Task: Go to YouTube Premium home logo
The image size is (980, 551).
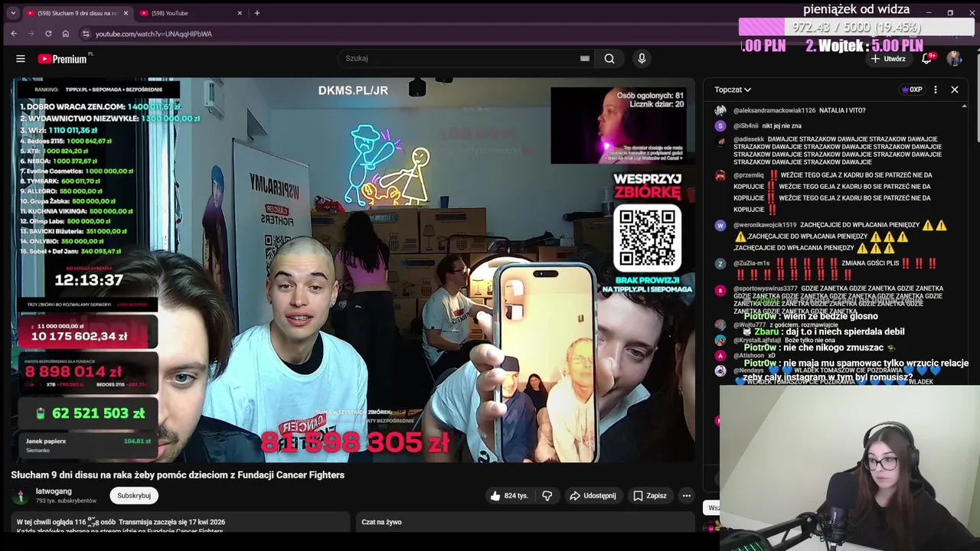Action: click(64, 59)
